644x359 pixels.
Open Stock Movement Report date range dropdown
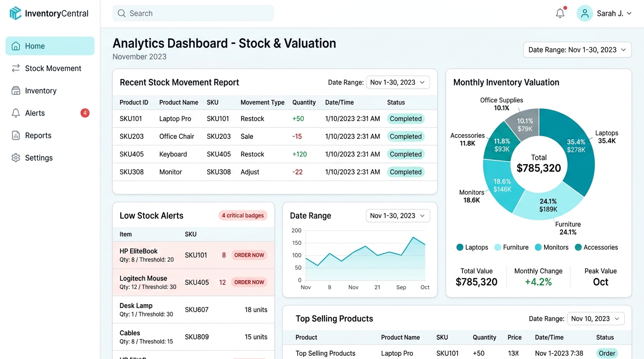398,82
